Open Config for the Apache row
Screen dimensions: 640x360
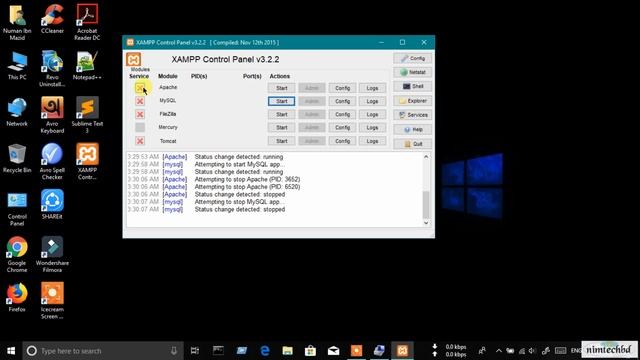[x=342, y=88]
